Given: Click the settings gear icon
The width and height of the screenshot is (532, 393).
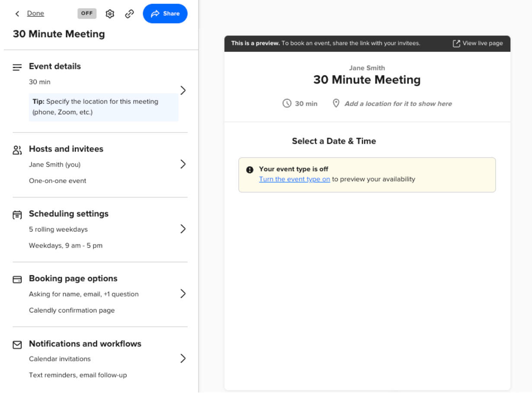Looking at the screenshot, I should click(110, 14).
